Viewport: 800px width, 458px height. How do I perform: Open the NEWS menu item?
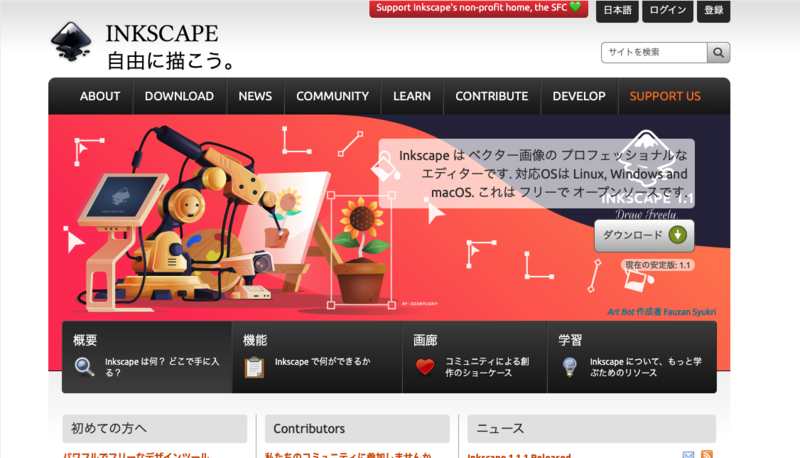click(x=255, y=96)
